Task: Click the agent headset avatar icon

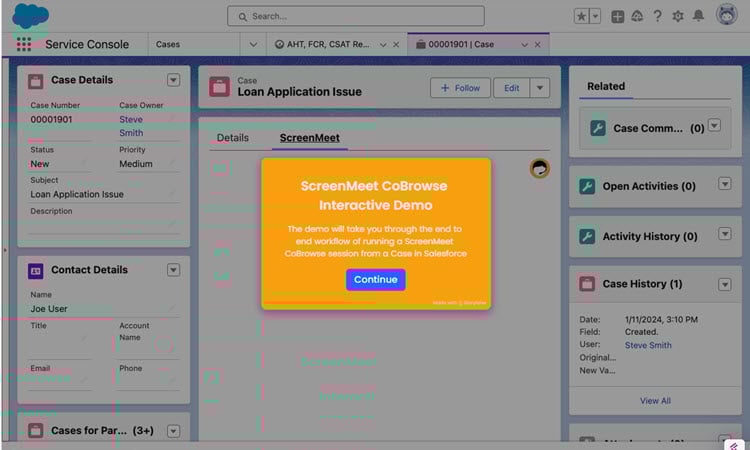Action: [540, 168]
